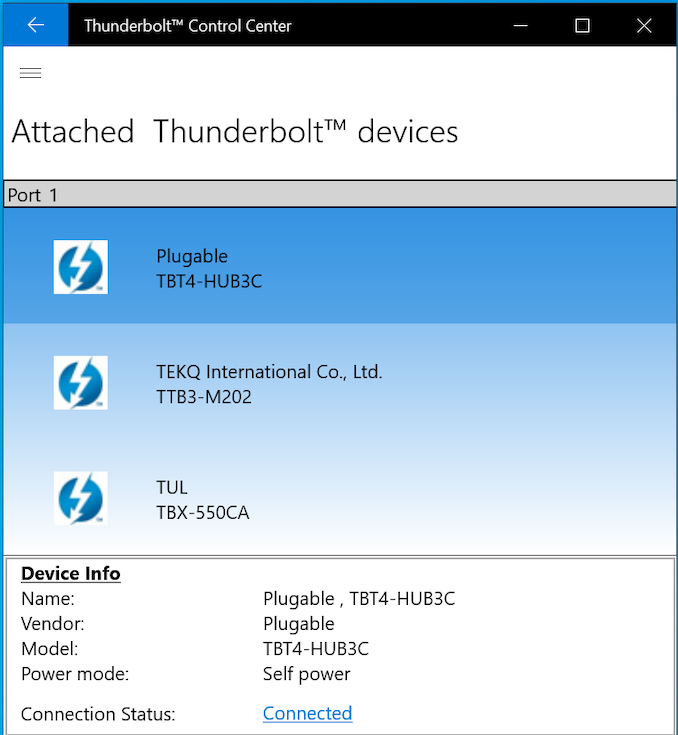
Task: Click the back arrow button
Action: pyautogui.click(x=35, y=25)
